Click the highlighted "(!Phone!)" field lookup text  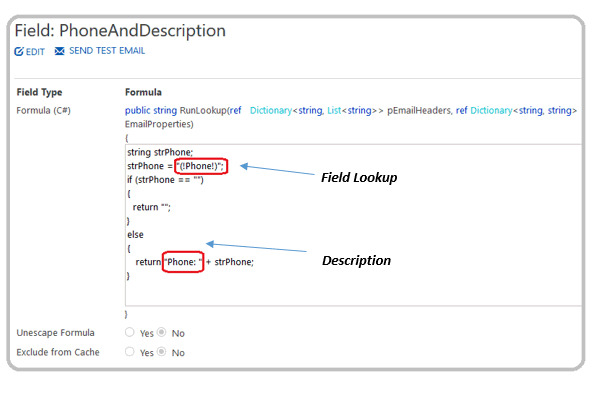(201, 166)
